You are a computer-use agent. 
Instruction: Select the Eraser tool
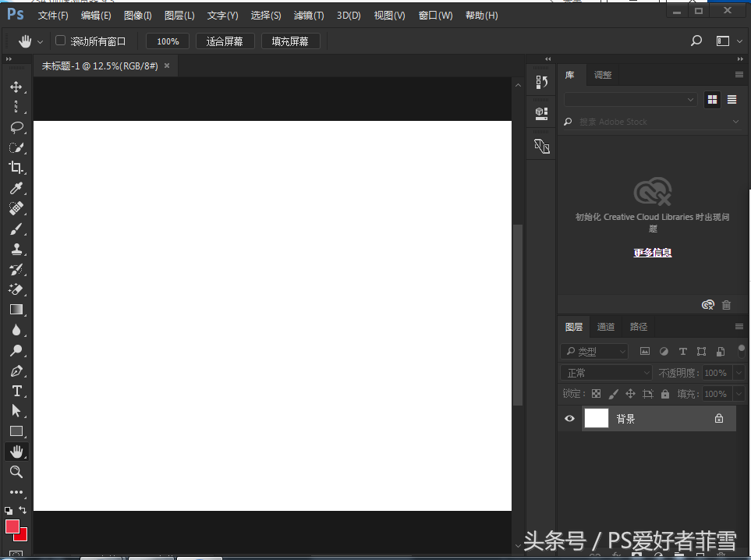(x=16, y=289)
